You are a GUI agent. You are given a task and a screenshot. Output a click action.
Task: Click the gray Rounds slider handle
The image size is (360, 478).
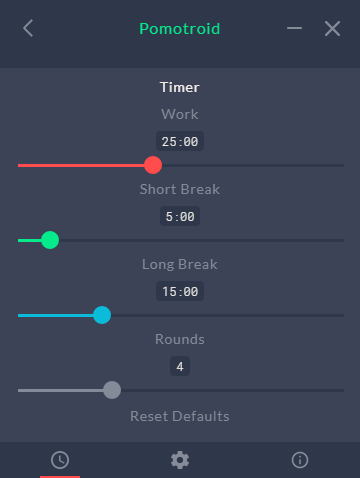coord(112,390)
